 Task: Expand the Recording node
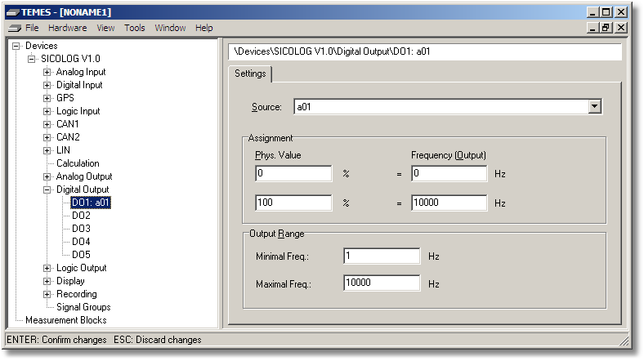coord(47,295)
